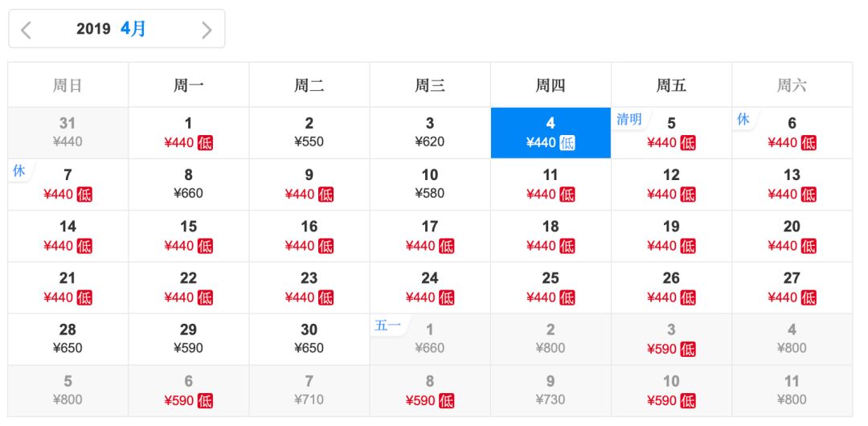This screenshot has height=426, width=868.
Task: Choose April 8 priced ¥660
Action: click(188, 184)
